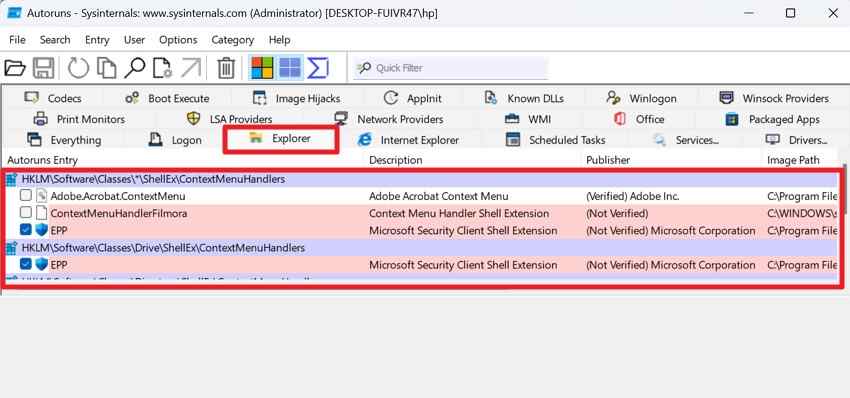Viewport: 850px width, 398px height.
Task: Open the File menu
Action: point(17,40)
